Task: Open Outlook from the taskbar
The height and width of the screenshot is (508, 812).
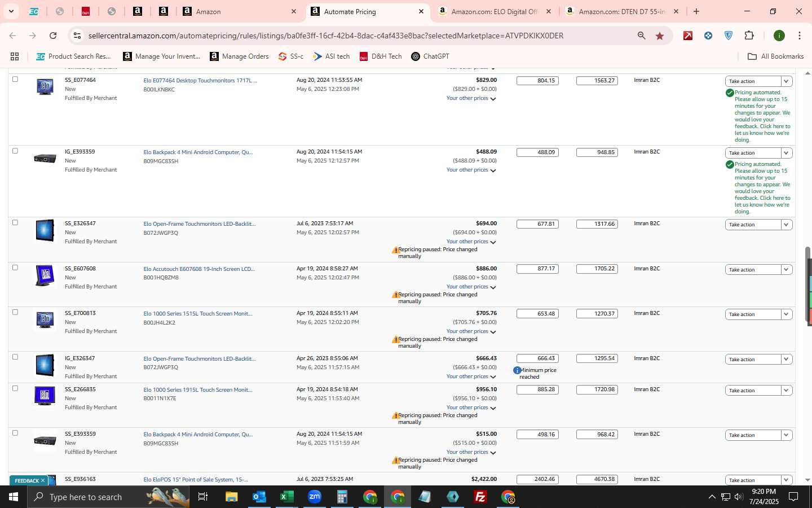Action: pos(259,497)
